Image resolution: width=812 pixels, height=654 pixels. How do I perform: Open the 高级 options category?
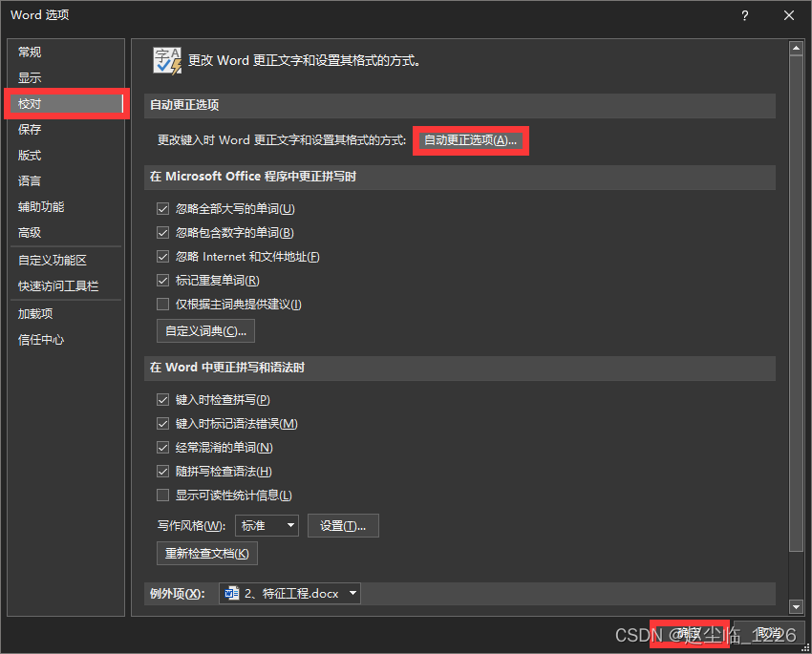coord(66,233)
